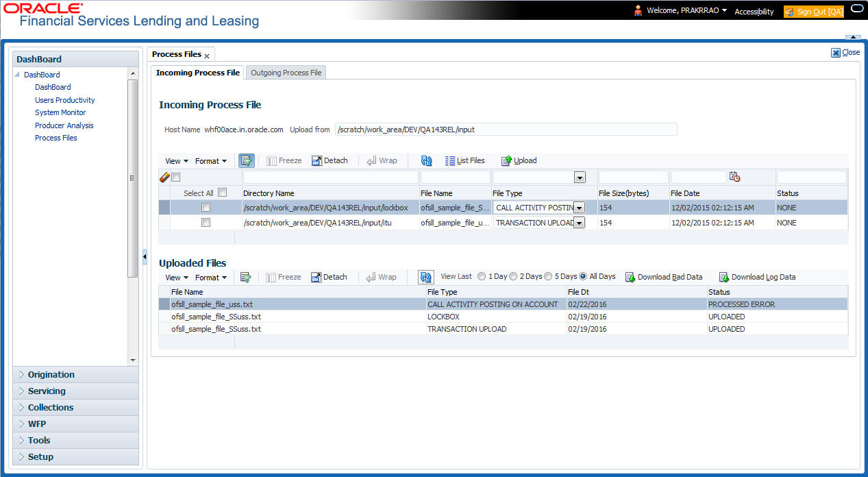Select the 1 Day radio button
Viewport: 868px width, 477px height.
(482, 276)
